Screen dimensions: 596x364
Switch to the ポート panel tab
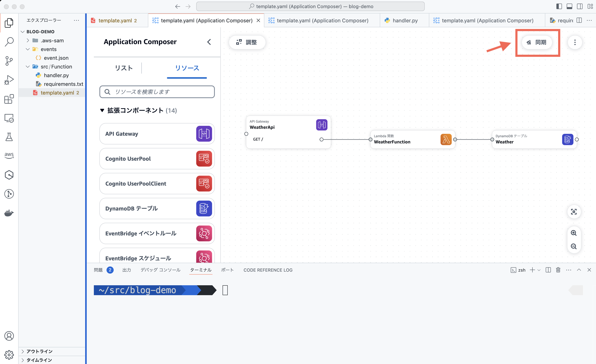click(227, 270)
